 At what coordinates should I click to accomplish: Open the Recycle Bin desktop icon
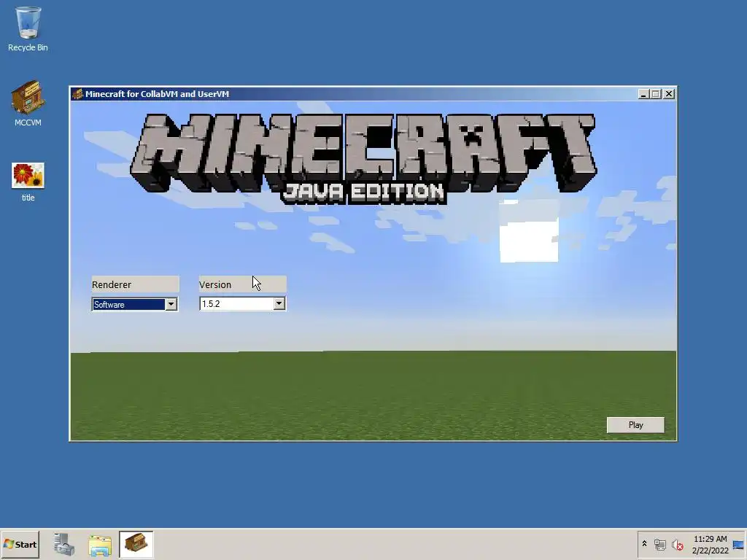(x=28, y=28)
